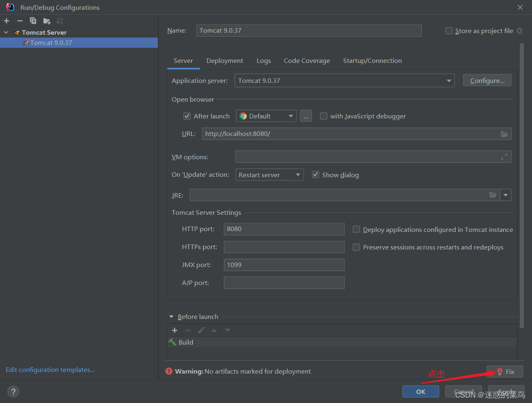The width and height of the screenshot is (532, 403).
Task: Open gear icon beside Store as project file
Action: tap(519, 31)
